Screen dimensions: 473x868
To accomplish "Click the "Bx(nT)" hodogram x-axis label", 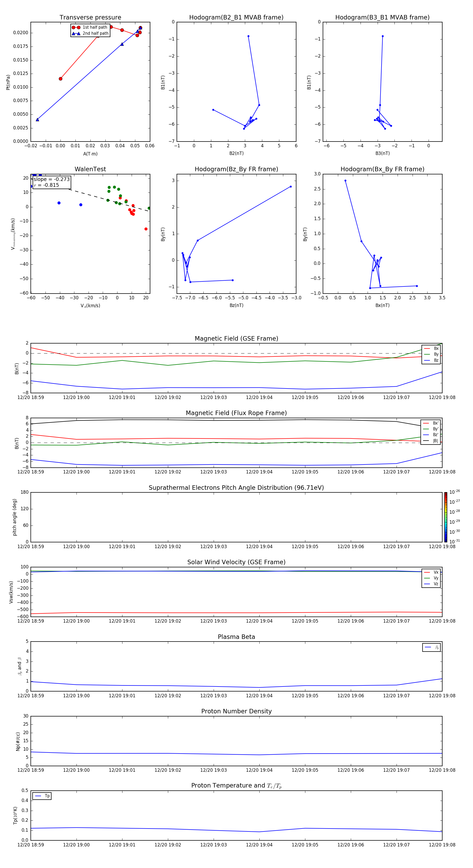I will pos(382,305).
